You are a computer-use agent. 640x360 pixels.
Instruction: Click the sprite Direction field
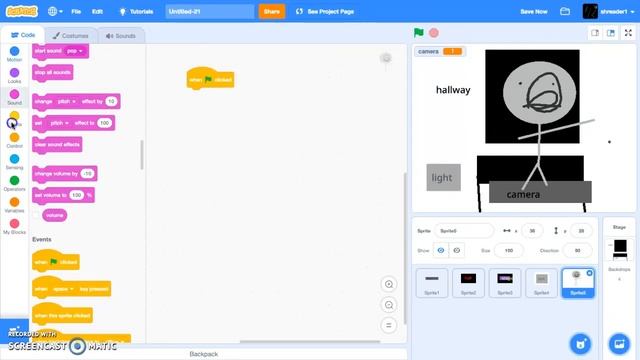tap(577, 251)
